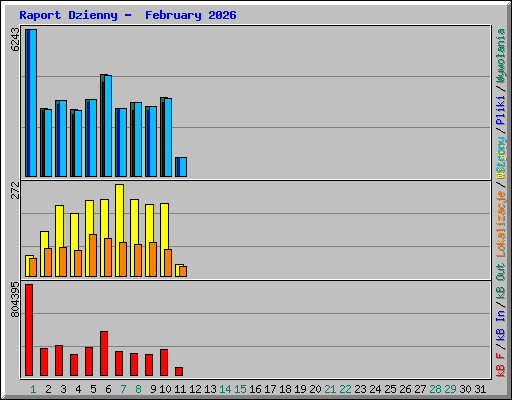Click the day 30 label on the axis
The height and width of the screenshot is (400, 512).
465,389
